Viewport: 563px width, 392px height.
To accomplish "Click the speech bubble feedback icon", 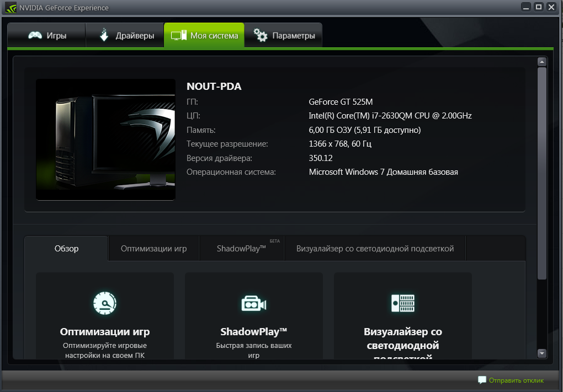I will click(x=482, y=380).
